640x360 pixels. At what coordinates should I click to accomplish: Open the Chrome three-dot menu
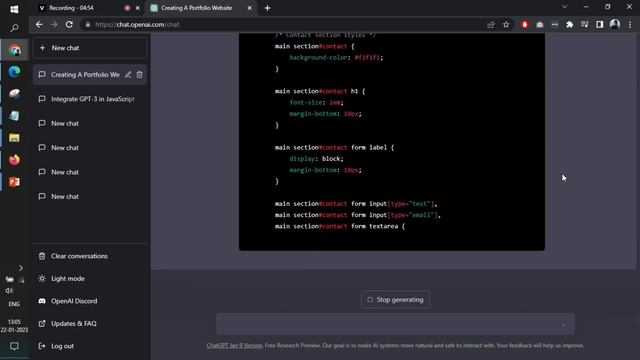point(630,24)
